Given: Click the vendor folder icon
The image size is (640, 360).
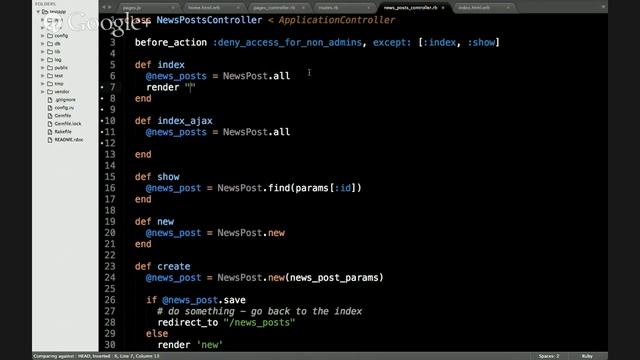Looking at the screenshot, I should coord(50,92).
